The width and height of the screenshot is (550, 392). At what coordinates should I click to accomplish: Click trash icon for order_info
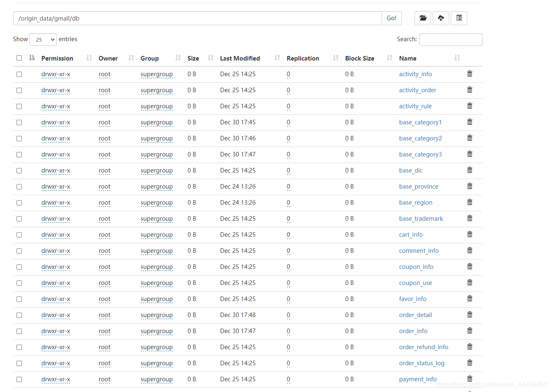click(470, 331)
